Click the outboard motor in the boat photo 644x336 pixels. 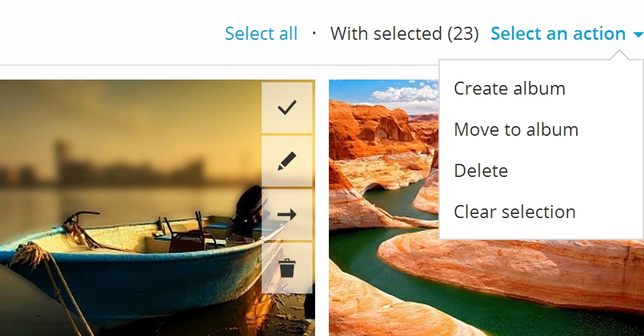point(247,206)
